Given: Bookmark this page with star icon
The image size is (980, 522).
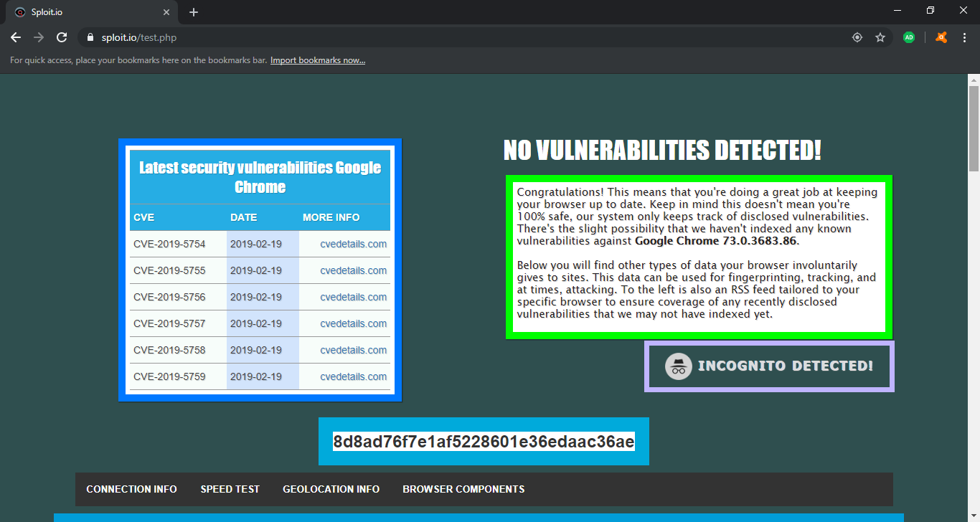Looking at the screenshot, I should [x=880, y=37].
